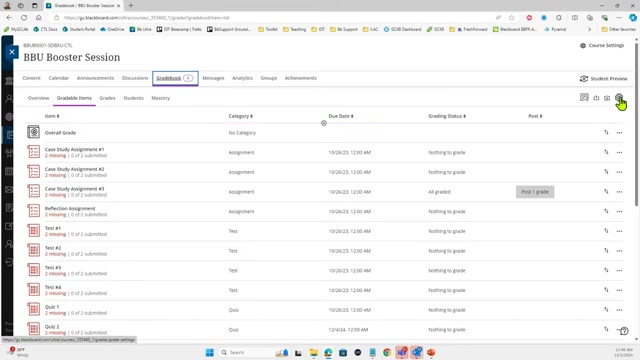Viewport: 640px width, 360px height.
Task: Close the course panel with X
Action: click(x=12, y=52)
